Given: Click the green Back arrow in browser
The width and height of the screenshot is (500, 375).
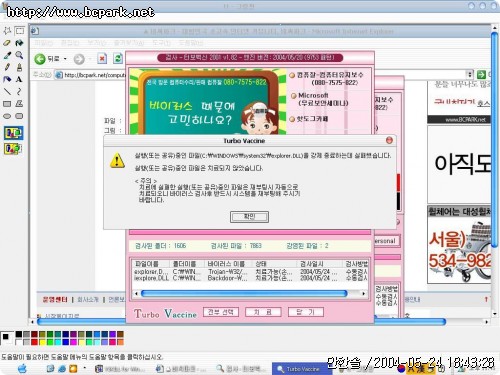Looking at the screenshot, I should 40,59.
